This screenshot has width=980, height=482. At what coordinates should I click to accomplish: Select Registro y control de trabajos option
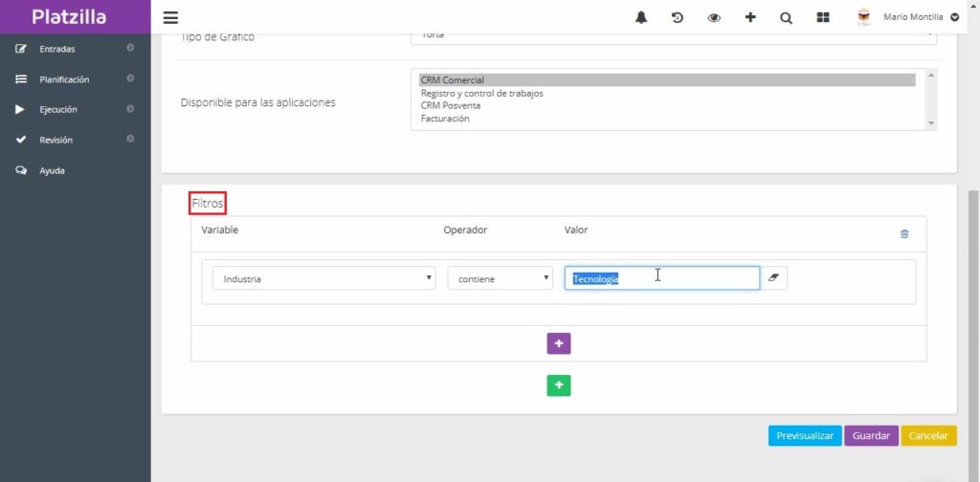667,93
